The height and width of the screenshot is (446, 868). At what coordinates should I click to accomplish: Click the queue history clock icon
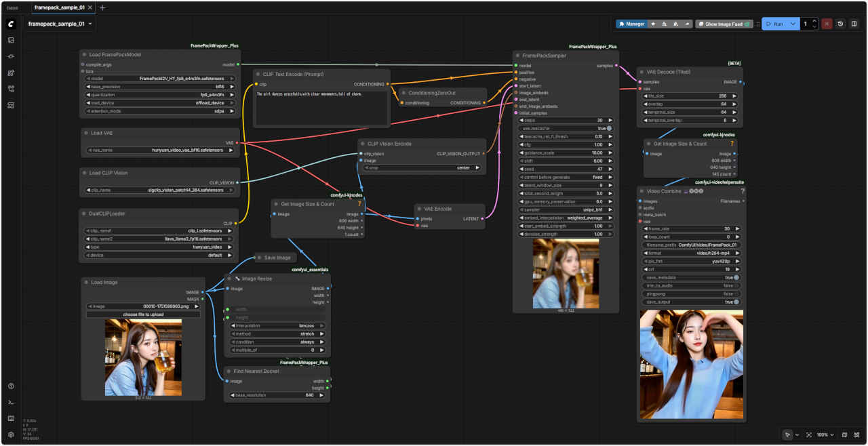[840, 24]
